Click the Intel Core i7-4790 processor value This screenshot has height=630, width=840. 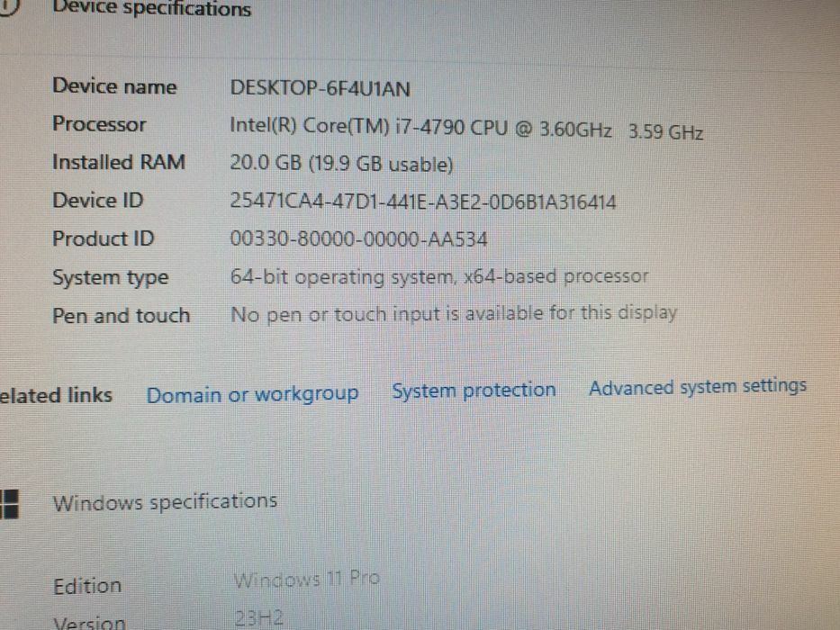tap(466, 129)
